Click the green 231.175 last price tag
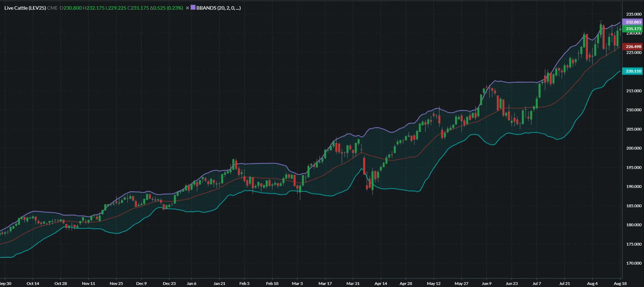The width and height of the screenshot is (644, 287). (x=633, y=29)
